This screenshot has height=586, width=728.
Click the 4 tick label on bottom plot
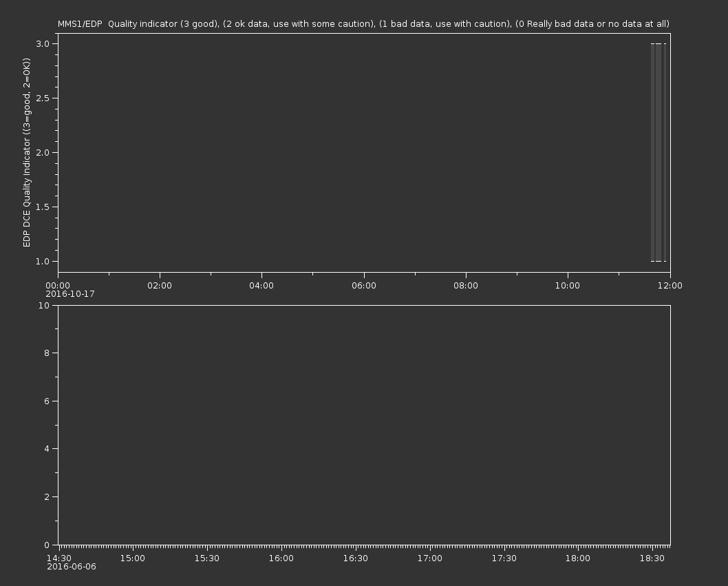[x=47, y=449]
